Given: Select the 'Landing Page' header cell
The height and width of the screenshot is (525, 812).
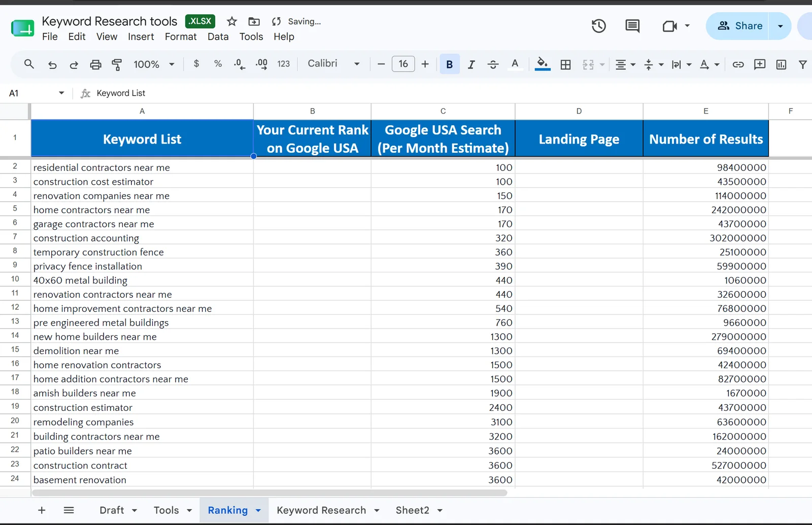Looking at the screenshot, I should pyautogui.click(x=579, y=138).
